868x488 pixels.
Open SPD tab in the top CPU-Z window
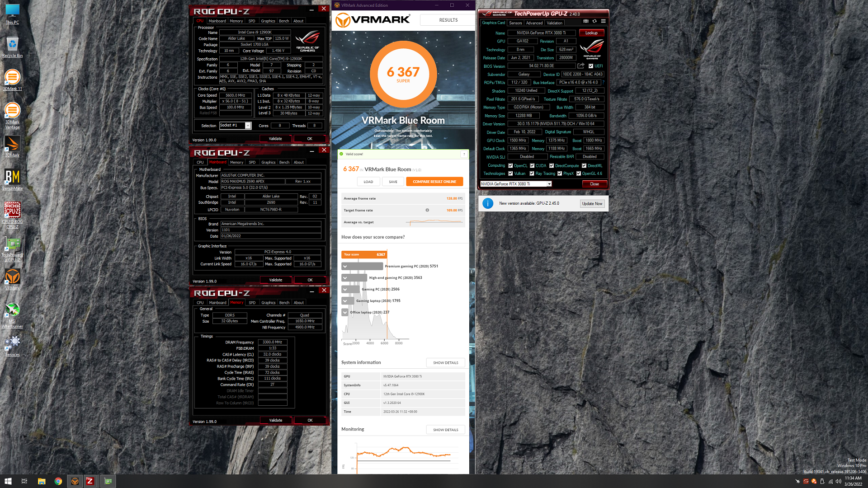252,21
